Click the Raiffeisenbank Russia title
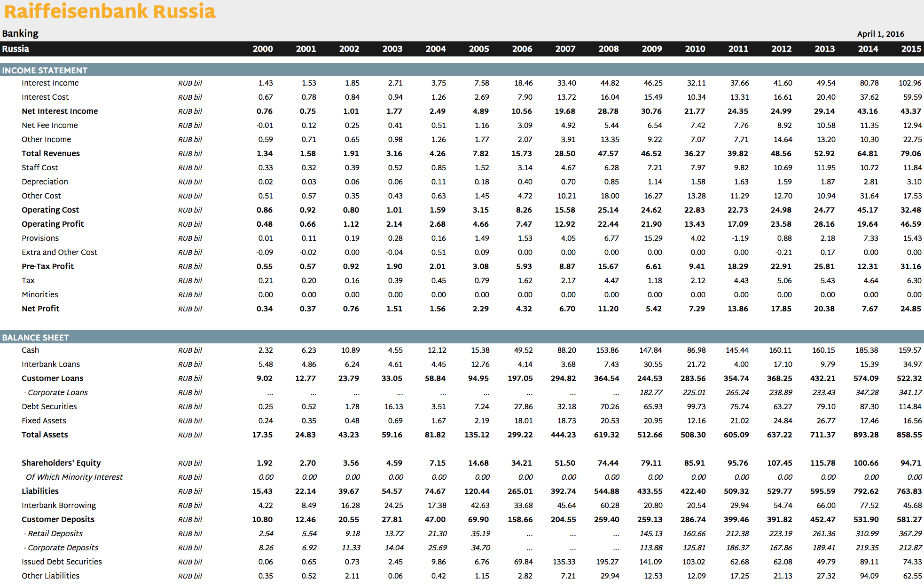The image size is (924, 587). coord(110,11)
